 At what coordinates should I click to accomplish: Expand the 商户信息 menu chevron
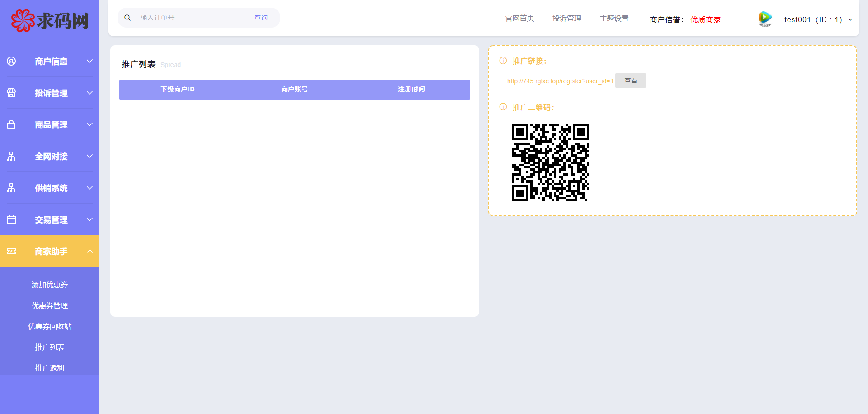click(90, 61)
